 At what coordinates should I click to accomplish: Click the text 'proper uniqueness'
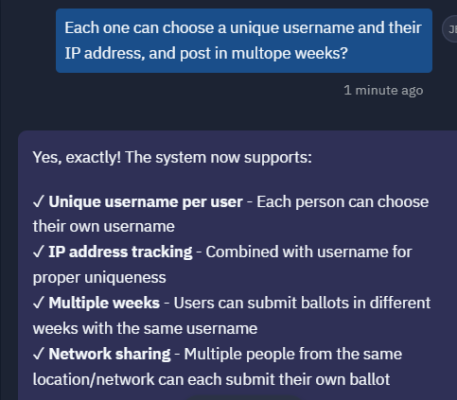(99, 278)
